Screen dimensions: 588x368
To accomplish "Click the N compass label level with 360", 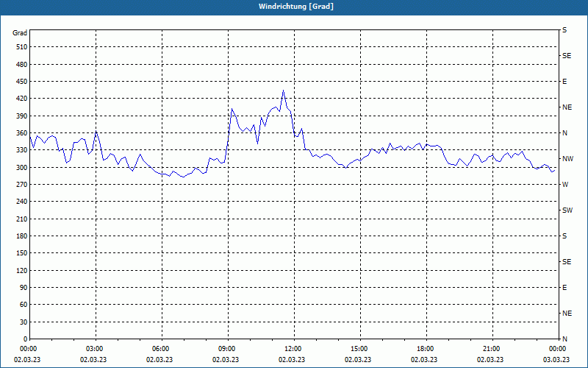I will pos(564,133).
